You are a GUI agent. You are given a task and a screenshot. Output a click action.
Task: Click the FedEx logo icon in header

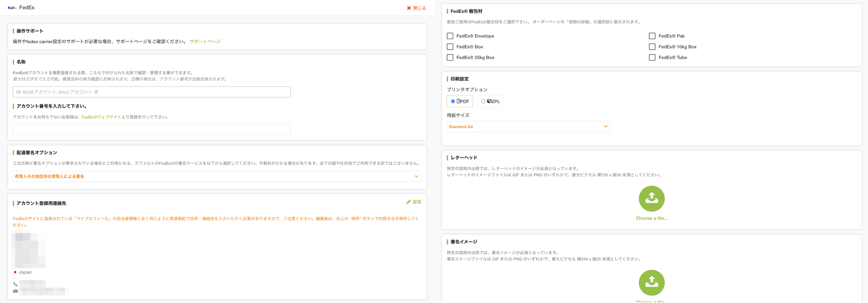[12, 8]
